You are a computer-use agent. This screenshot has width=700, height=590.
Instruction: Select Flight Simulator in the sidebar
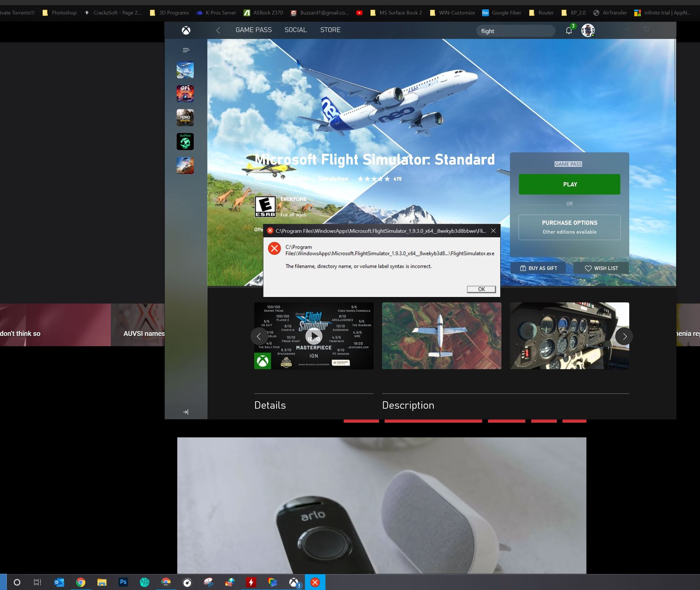[185, 70]
